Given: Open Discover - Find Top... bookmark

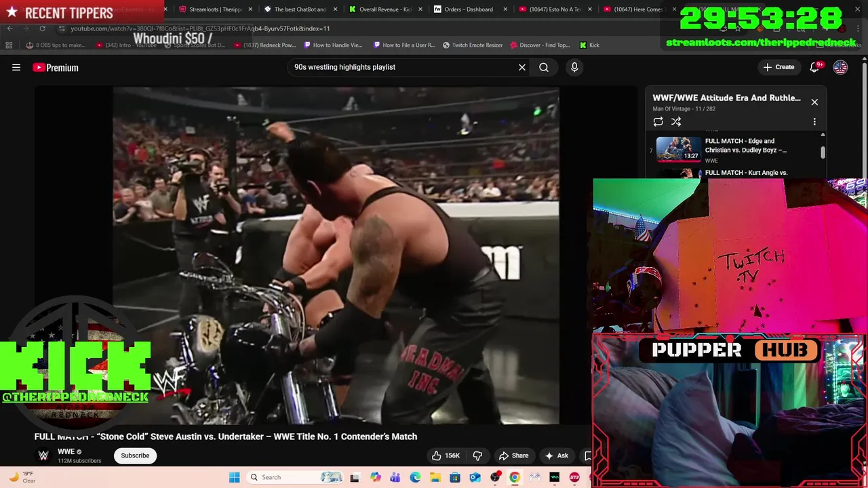Looking at the screenshot, I should (540, 45).
